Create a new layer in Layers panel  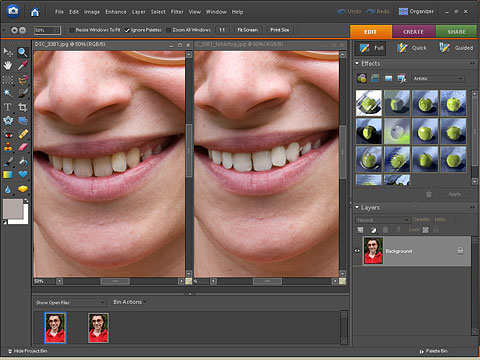360,230
